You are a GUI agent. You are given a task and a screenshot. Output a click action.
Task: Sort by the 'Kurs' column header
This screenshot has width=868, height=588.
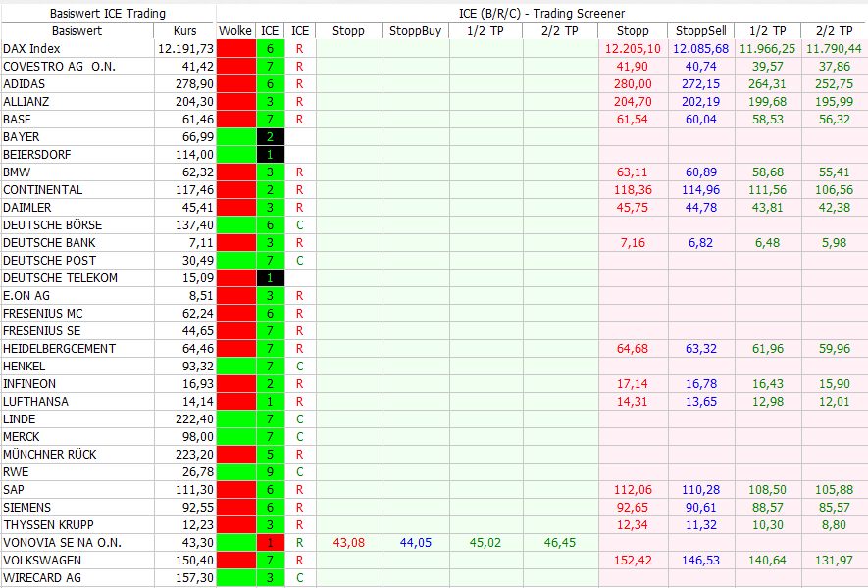pyautogui.click(x=185, y=31)
